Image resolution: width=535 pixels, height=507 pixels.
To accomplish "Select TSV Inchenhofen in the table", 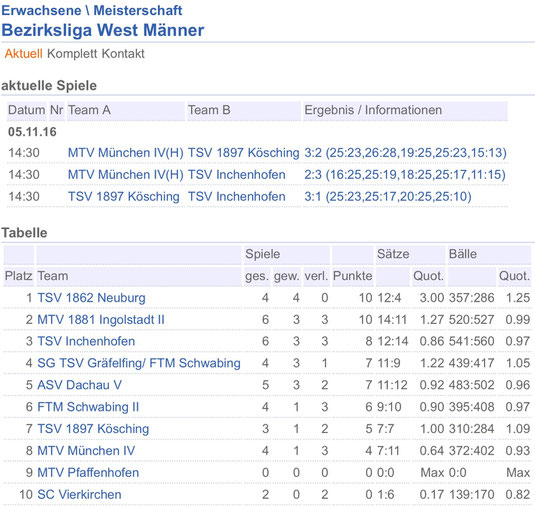I will (x=86, y=341).
